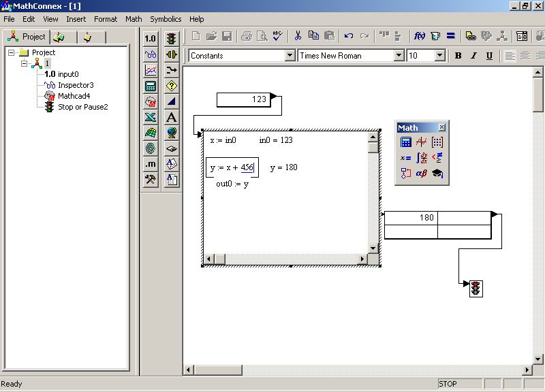The image size is (545, 392).
Task: Click the input box showing 123
Action: click(x=244, y=99)
